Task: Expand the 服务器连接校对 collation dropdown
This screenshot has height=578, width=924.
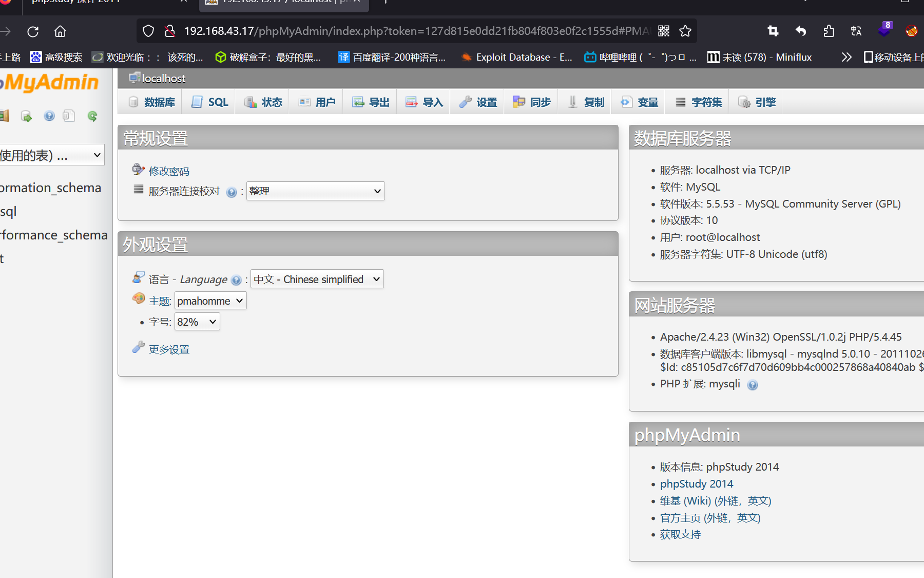Action: [316, 191]
